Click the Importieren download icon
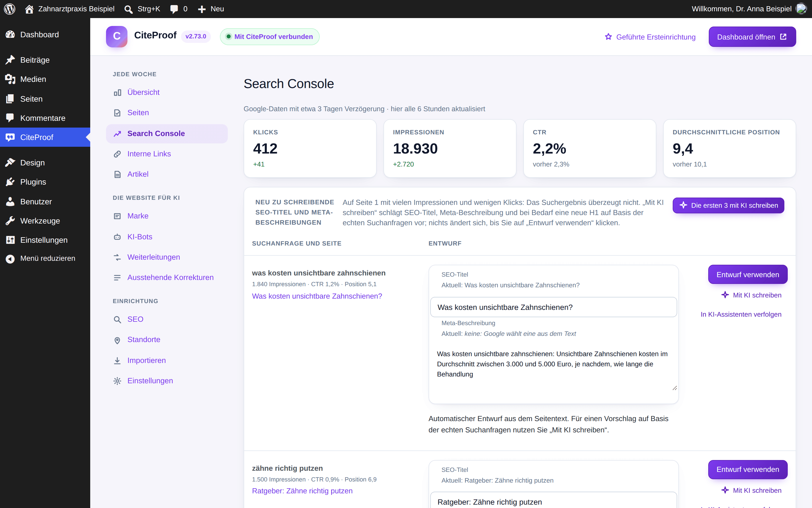Viewport: 812px width, 508px height. click(x=117, y=360)
